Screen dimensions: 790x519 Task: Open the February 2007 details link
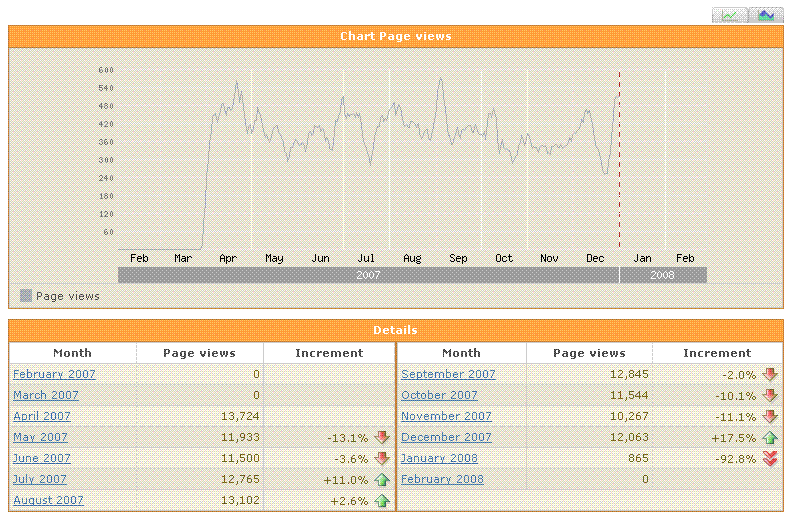[x=54, y=375]
